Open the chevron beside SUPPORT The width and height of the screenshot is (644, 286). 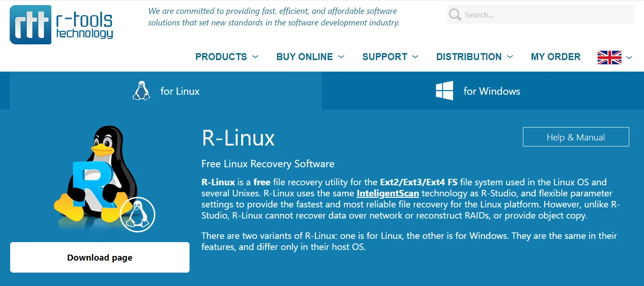pyautogui.click(x=415, y=57)
